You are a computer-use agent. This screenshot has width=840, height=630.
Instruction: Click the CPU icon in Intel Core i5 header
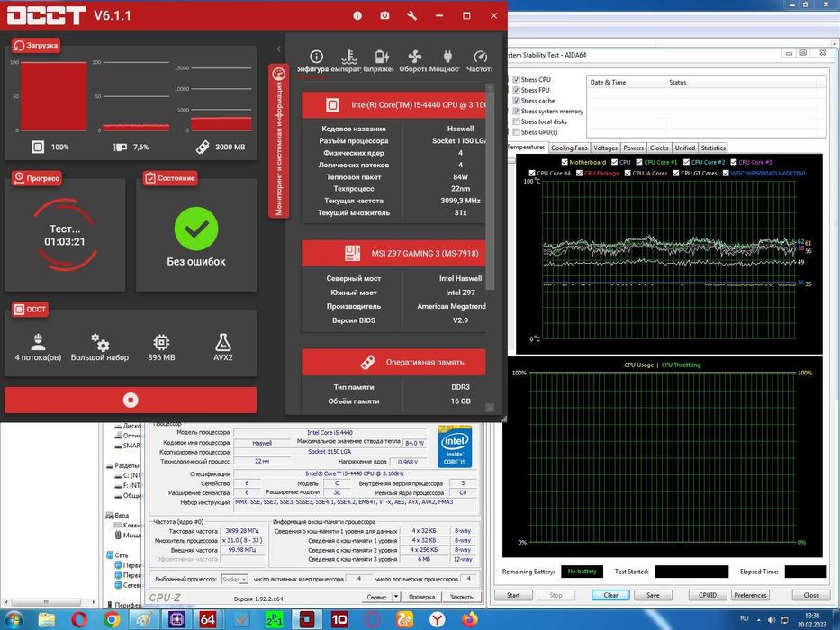332,105
